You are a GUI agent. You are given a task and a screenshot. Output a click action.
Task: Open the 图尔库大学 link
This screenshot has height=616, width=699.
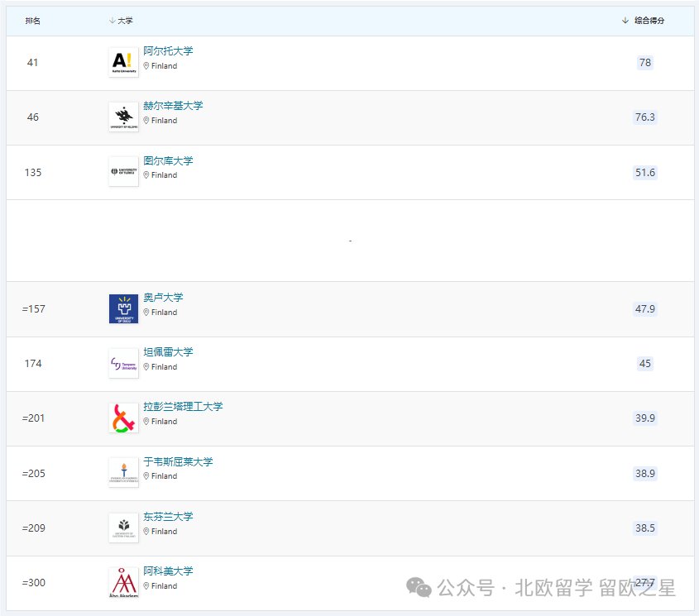[168, 160]
